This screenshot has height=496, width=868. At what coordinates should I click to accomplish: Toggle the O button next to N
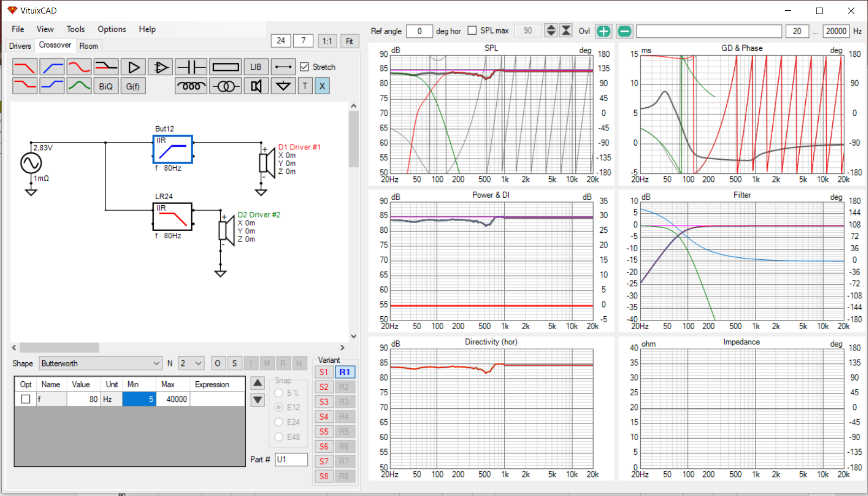coord(218,363)
